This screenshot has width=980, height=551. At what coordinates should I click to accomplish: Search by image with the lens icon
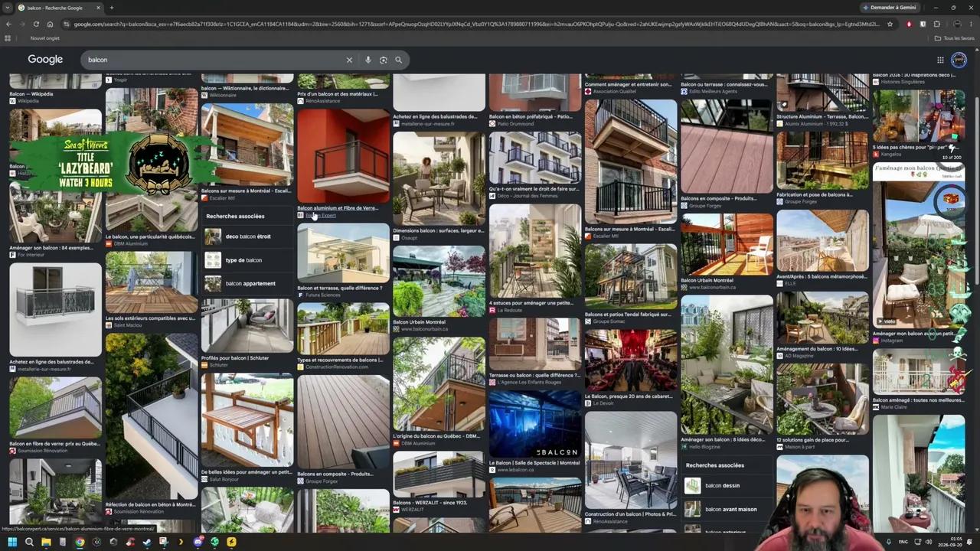pos(384,60)
